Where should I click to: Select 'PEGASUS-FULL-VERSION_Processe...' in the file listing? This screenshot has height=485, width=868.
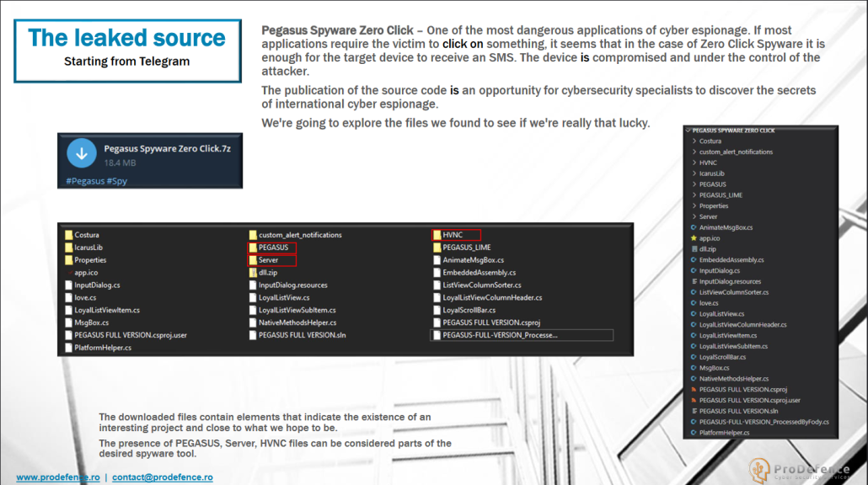[500, 335]
